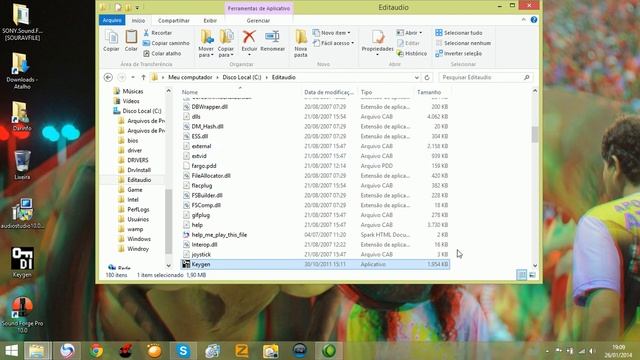The image size is (640, 360).
Task: Click the Copiar ribbon icon
Action: [111, 41]
